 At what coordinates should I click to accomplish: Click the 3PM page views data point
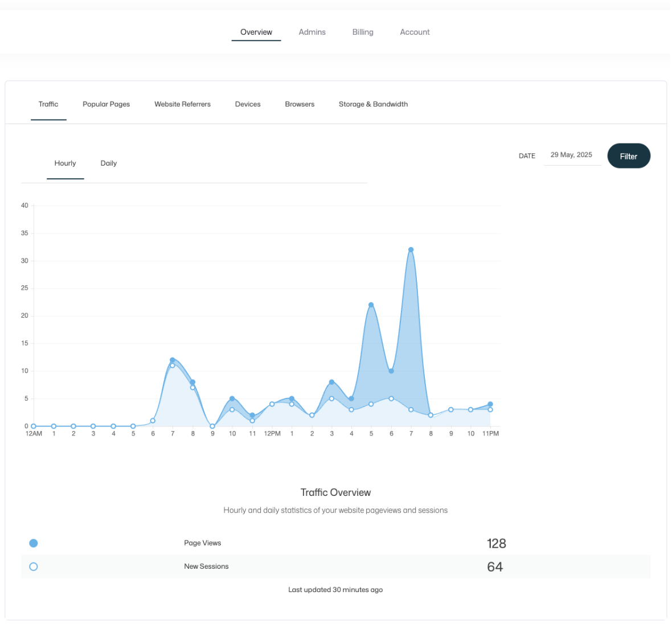[x=332, y=383]
